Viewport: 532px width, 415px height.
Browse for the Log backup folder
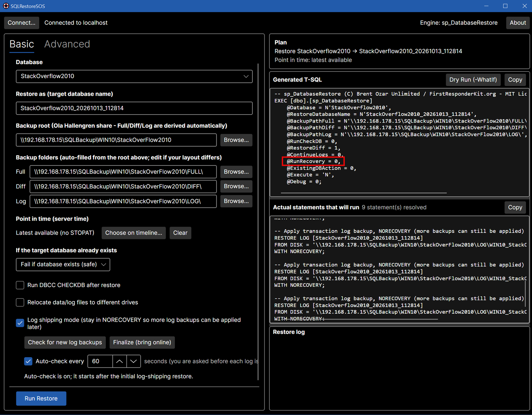pos(236,201)
